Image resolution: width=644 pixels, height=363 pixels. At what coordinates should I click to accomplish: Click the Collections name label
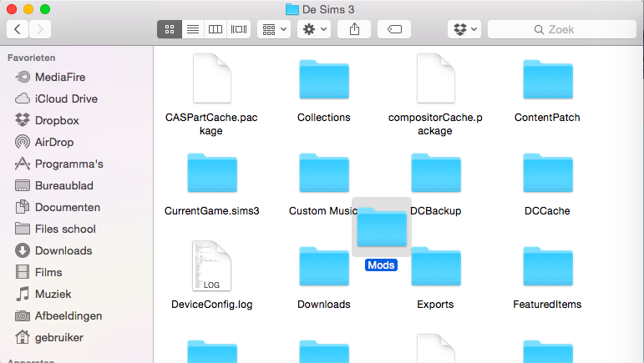tap(323, 118)
